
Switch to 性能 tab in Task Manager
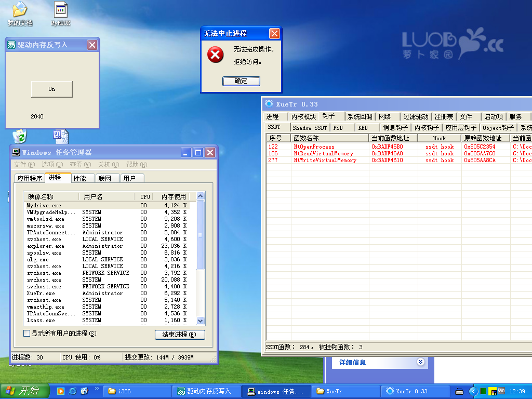pos(84,179)
